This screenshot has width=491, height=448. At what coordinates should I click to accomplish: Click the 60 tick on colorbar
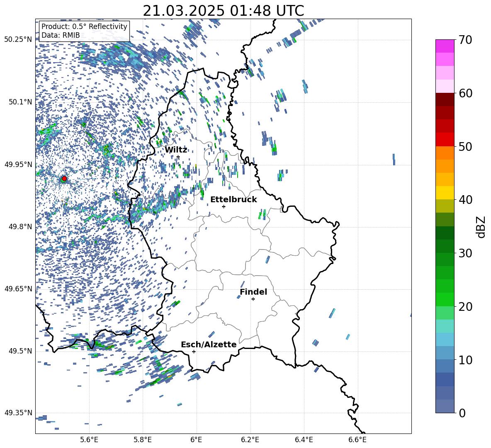465,93
